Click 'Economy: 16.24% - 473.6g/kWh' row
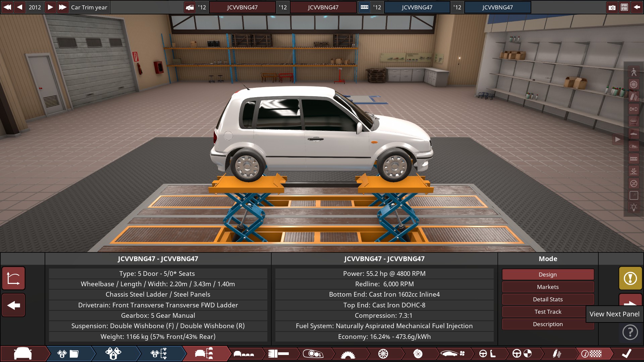 click(384, 337)
